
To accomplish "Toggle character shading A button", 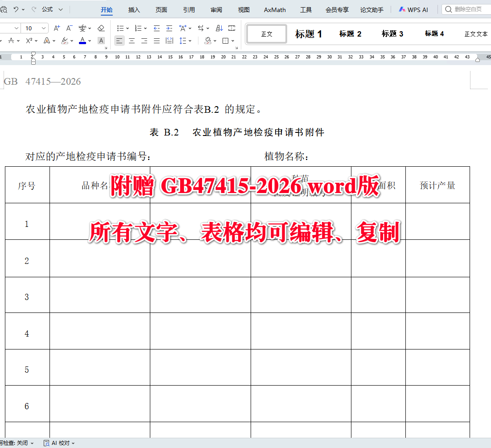I will tap(101, 41).
